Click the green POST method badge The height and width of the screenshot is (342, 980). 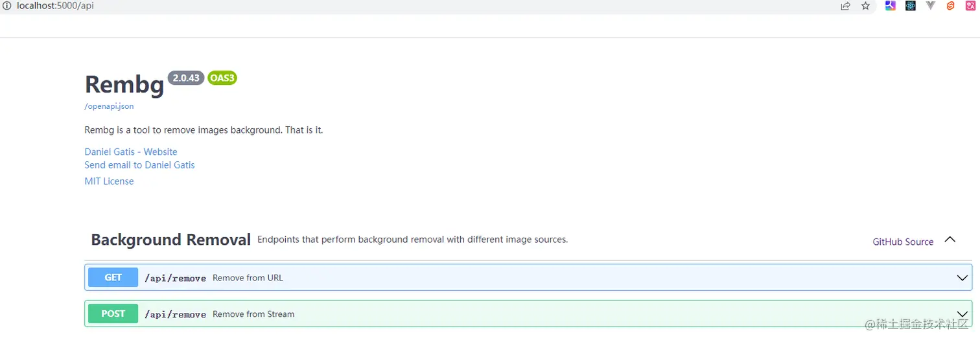pos(113,313)
